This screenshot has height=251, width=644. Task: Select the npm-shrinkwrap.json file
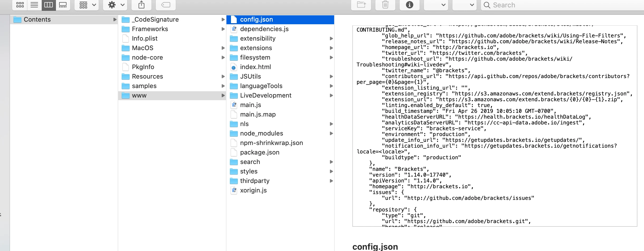click(280, 143)
